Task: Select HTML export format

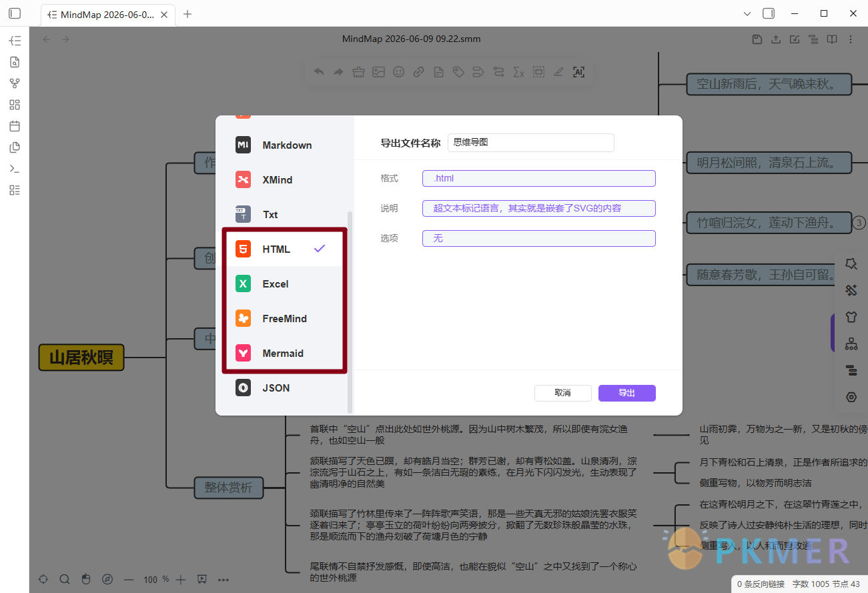Action: tap(284, 249)
